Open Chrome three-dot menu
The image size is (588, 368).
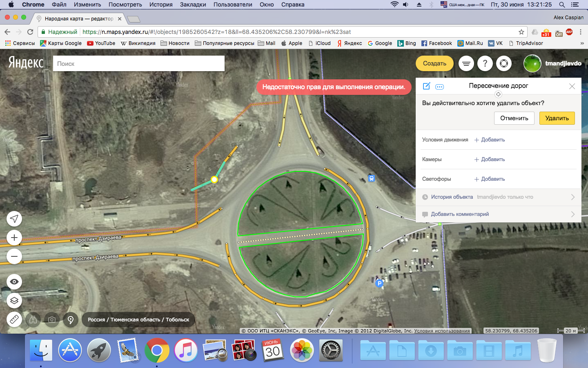(x=581, y=32)
